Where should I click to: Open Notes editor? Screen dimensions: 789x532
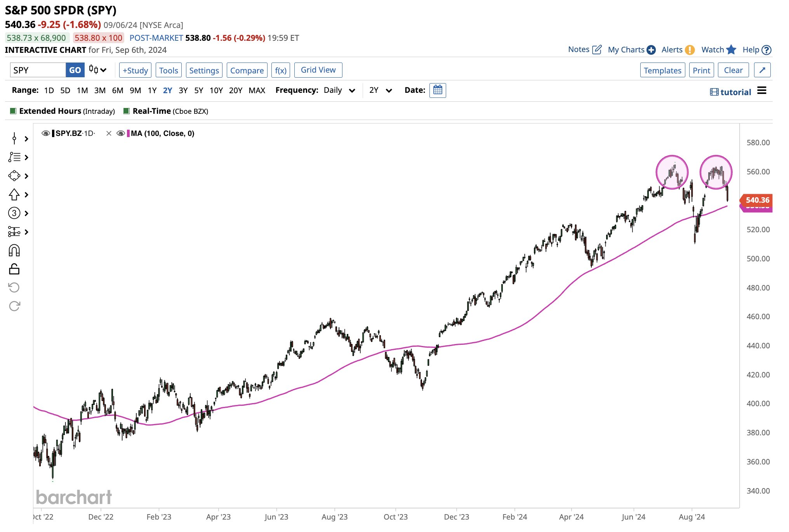point(585,50)
